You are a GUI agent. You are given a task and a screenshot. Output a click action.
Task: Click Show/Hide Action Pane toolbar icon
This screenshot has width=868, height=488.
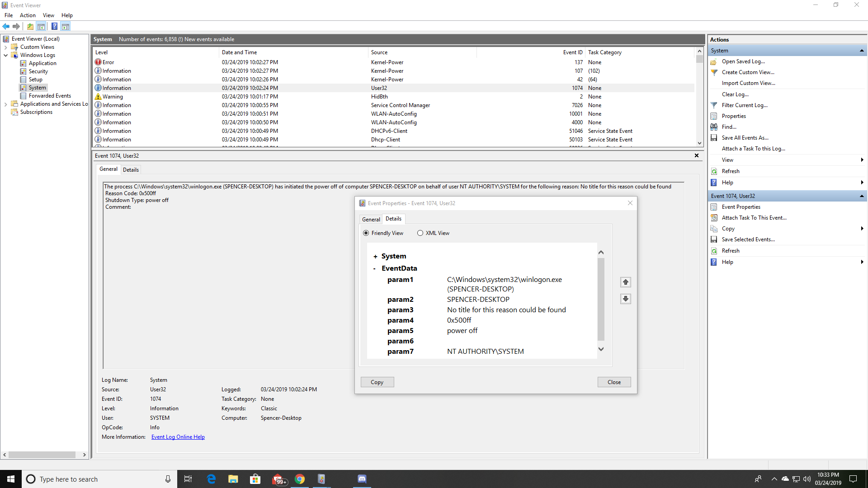pos(66,26)
